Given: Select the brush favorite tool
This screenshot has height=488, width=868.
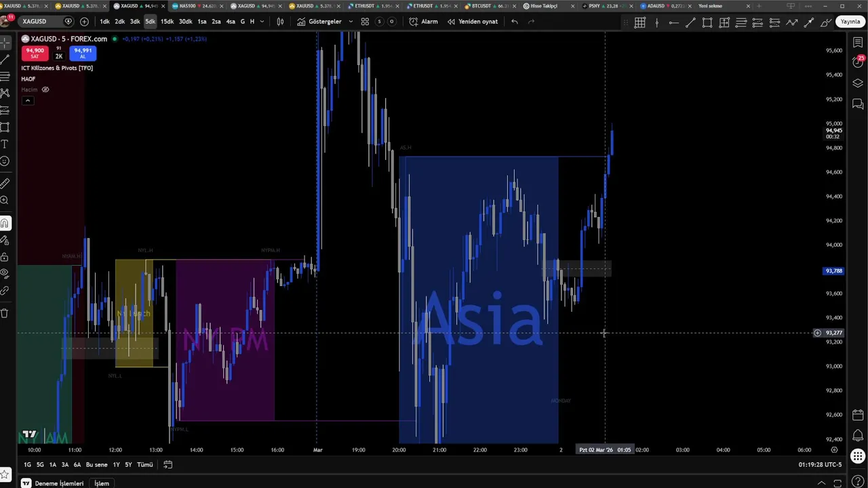Looking at the screenshot, I should (x=826, y=22).
